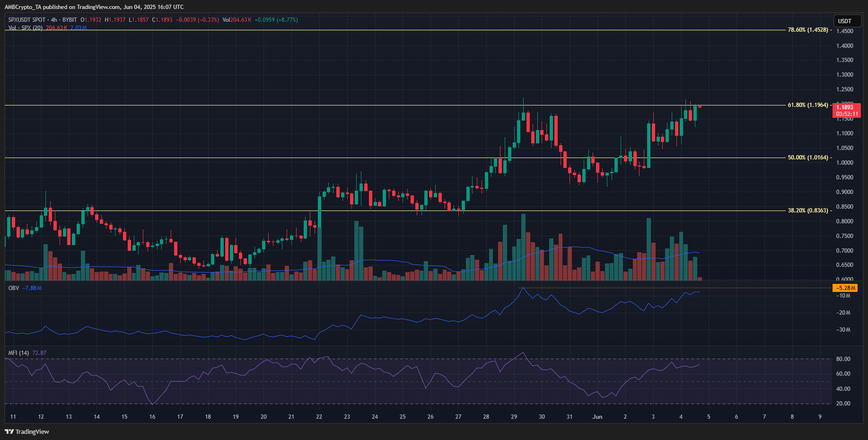Click the AMBCrypto_TA published header text
The width and height of the screenshot is (868, 440).
94,7
